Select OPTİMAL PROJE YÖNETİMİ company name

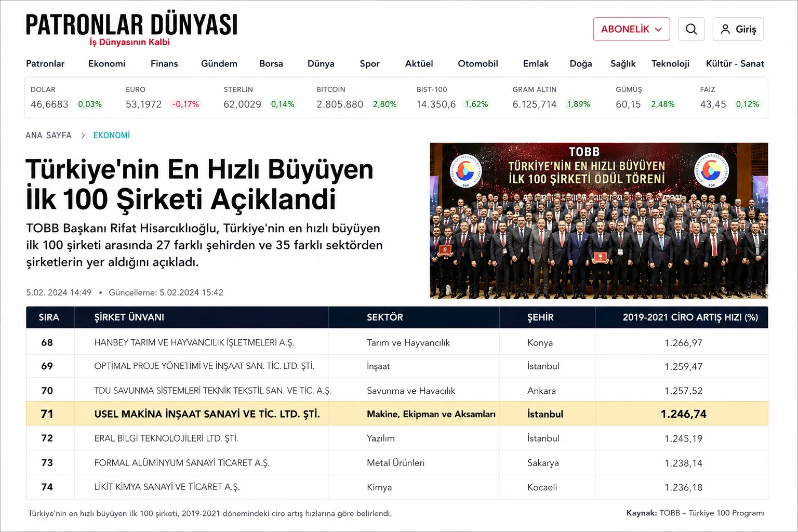204,366
